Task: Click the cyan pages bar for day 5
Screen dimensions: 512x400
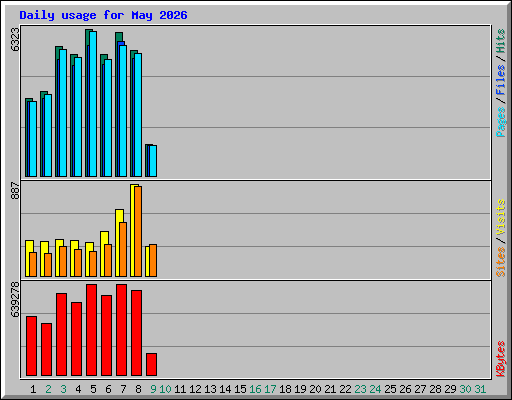Action: pos(93,104)
